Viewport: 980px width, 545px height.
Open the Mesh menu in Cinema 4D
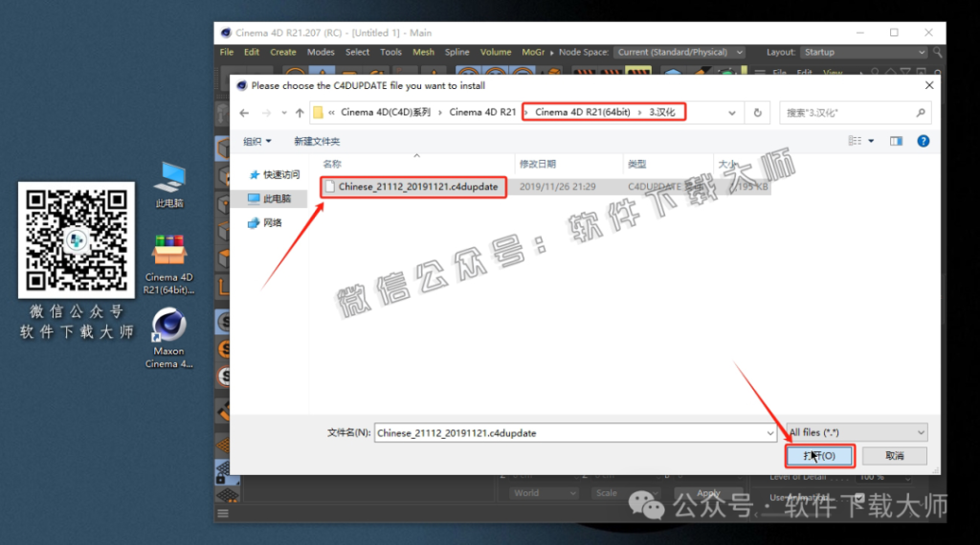tap(423, 52)
